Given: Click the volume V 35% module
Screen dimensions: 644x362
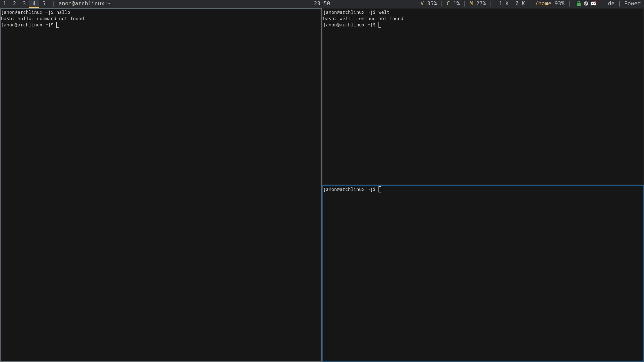Looking at the screenshot, I should pyautogui.click(x=429, y=4).
